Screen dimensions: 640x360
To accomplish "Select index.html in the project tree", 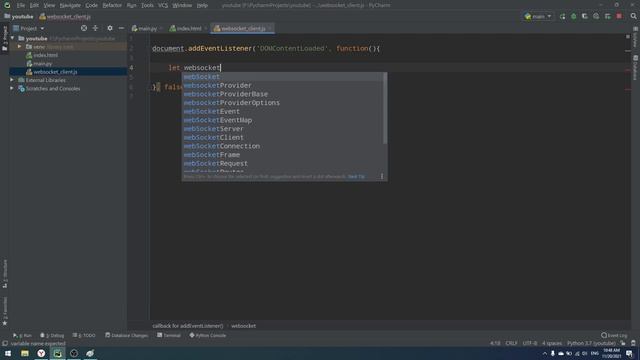I will (x=45, y=55).
